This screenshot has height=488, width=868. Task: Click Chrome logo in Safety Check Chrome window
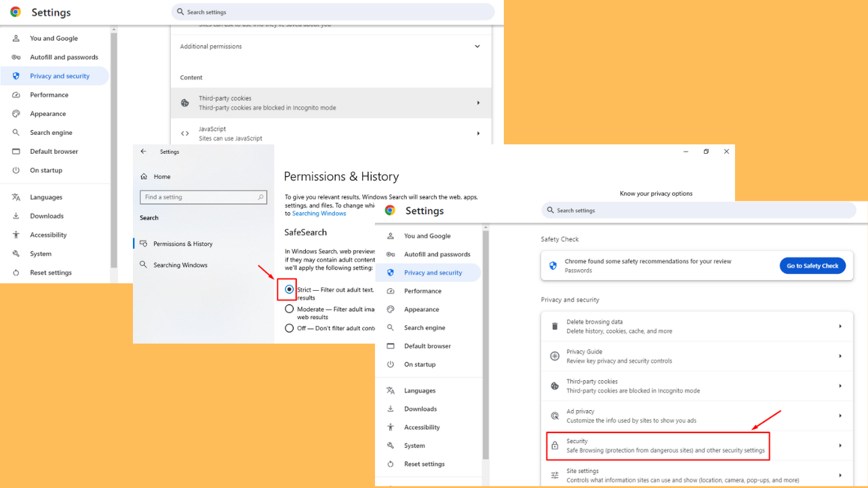click(x=390, y=210)
